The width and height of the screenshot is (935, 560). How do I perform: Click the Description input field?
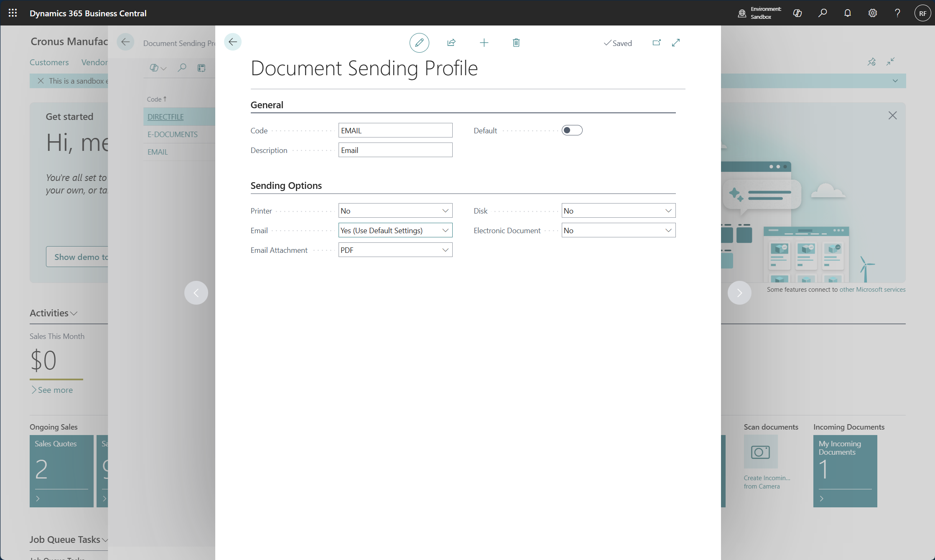395,150
